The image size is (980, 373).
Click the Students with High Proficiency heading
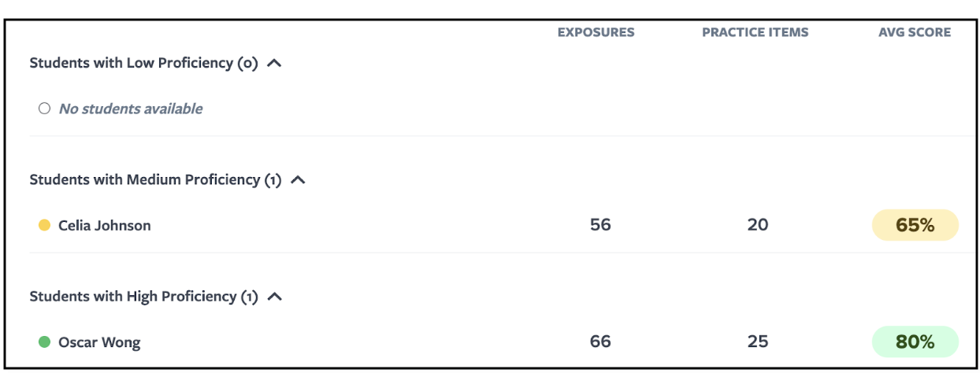[x=144, y=297]
